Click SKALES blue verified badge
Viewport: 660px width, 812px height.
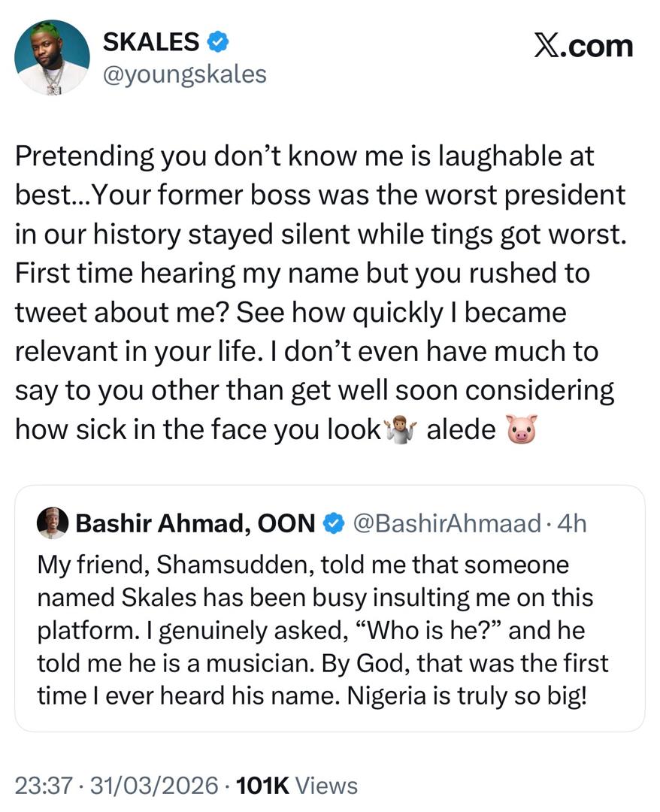click(219, 43)
